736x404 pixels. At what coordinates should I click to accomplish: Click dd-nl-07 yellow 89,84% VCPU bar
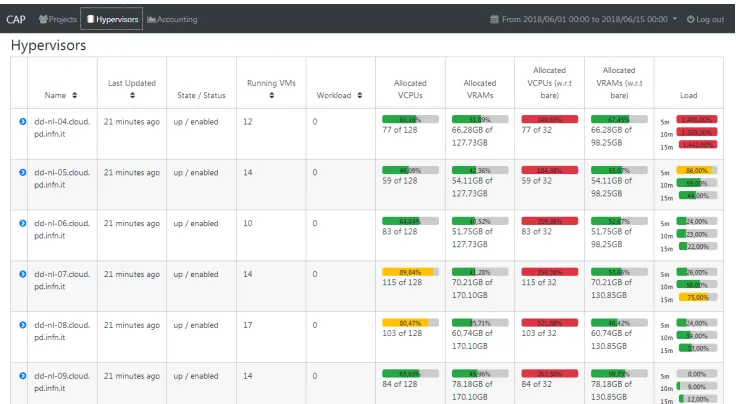410,272
